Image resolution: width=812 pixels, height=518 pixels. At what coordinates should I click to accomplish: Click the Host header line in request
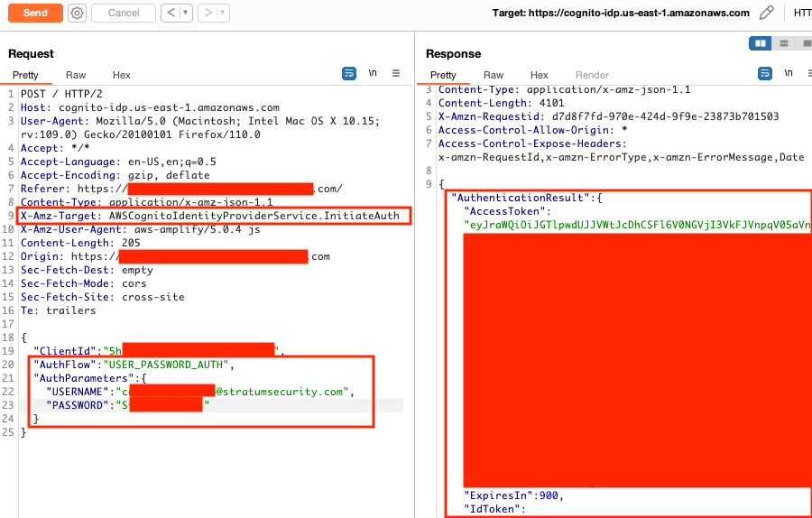click(x=150, y=107)
